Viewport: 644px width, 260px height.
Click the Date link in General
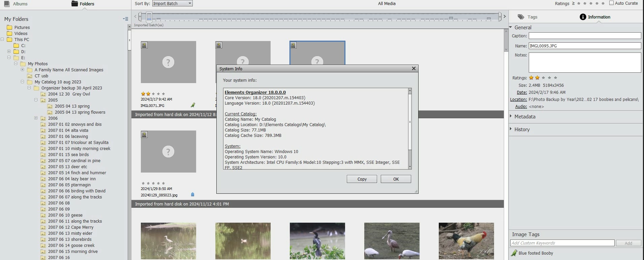click(522, 92)
